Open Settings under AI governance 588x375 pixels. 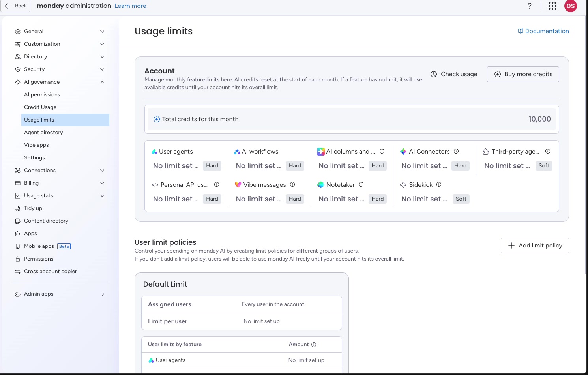[65, 158]
